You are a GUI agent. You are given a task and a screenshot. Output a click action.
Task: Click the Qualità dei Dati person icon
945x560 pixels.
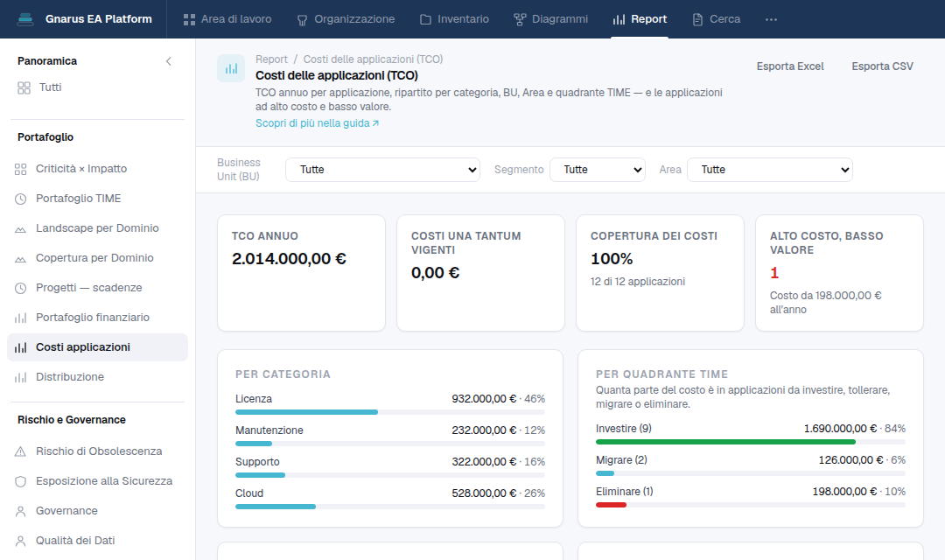(x=20, y=541)
